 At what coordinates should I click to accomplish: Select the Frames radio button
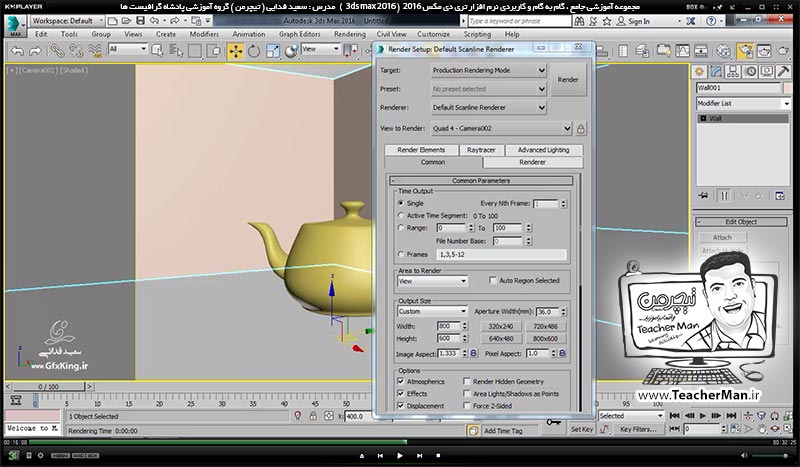pos(401,254)
